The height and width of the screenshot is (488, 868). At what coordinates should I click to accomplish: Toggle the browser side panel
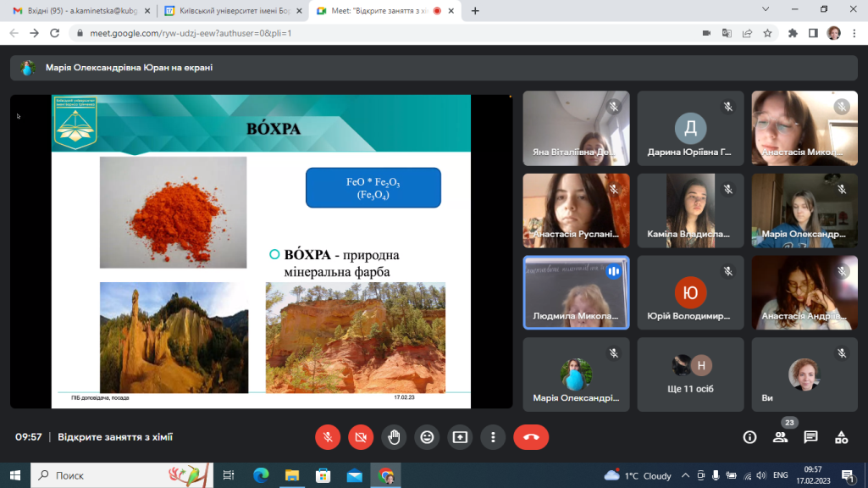tap(813, 33)
